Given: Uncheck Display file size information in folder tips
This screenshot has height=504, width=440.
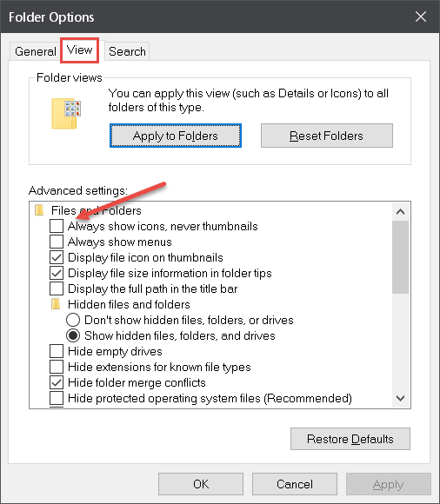Looking at the screenshot, I should tap(57, 273).
